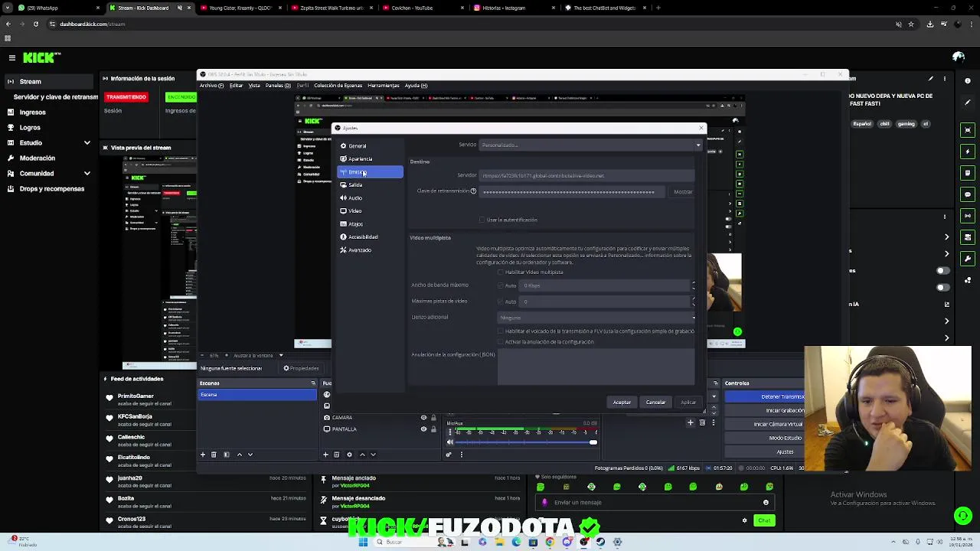This screenshot has height=551, width=980.
Task: Lock the PANTALLA source
Action: point(433,429)
